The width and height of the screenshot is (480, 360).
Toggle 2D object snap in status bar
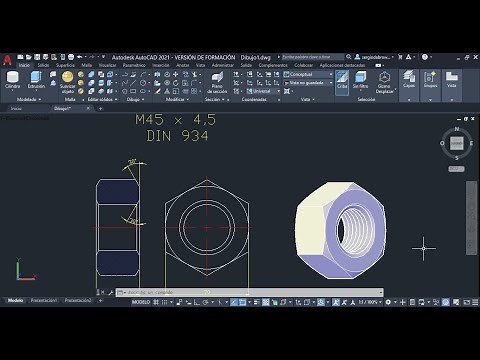point(242,302)
